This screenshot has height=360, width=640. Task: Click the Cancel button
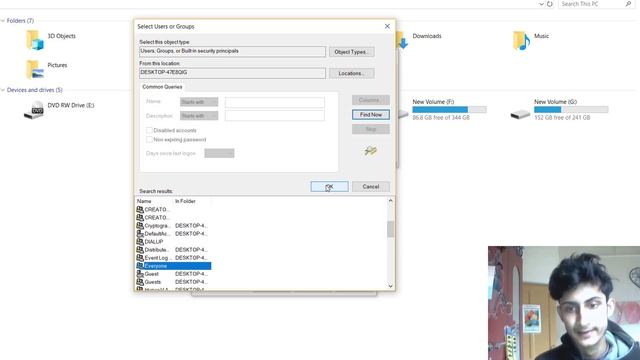pyautogui.click(x=371, y=187)
